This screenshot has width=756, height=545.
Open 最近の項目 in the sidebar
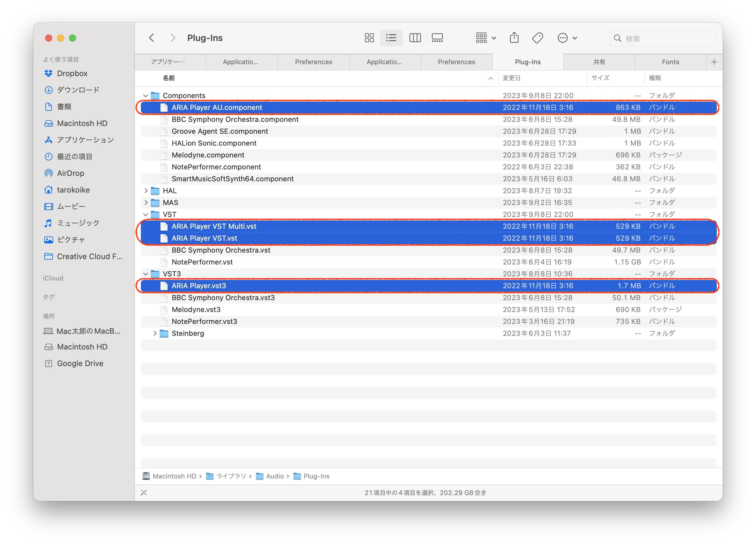68,157
